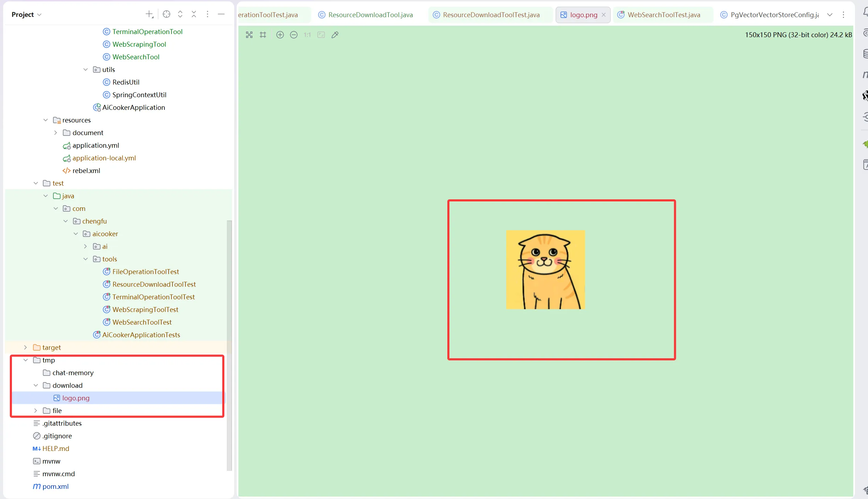Expand the document folder under resources

[x=55, y=133]
